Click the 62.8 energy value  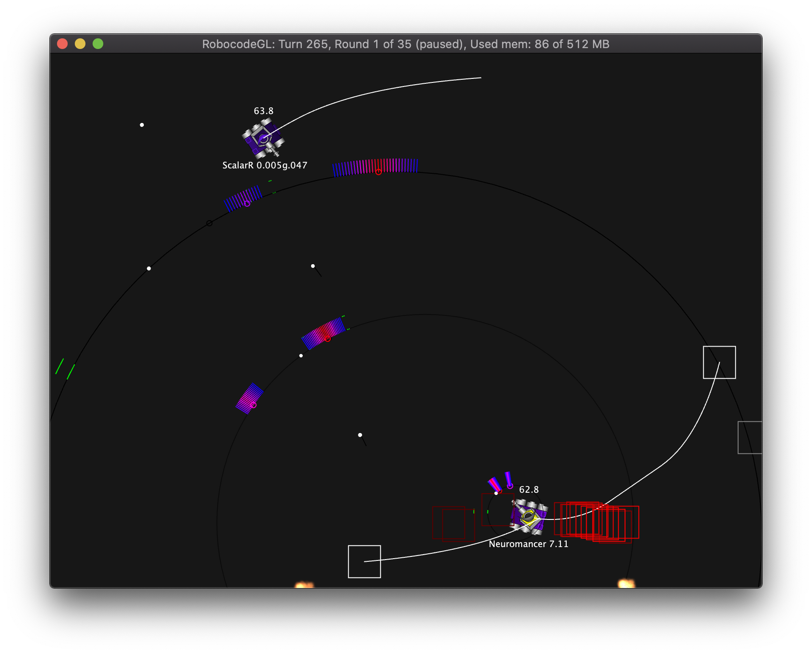[529, 490]
